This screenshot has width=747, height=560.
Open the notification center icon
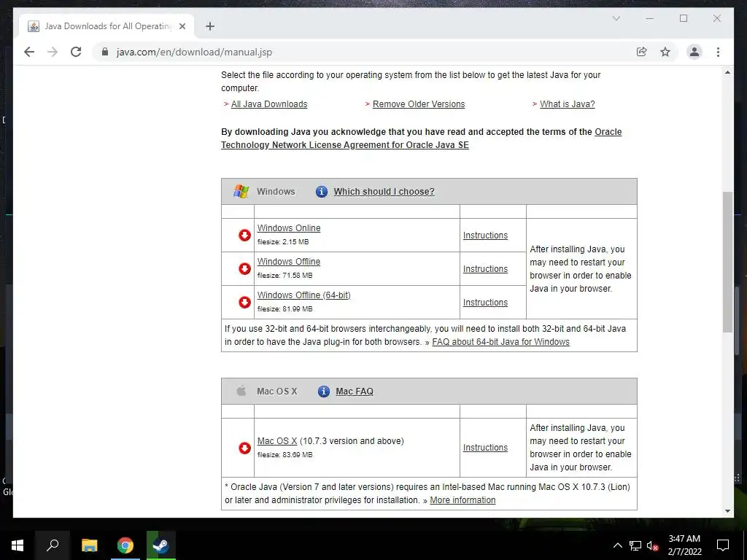(723, 545)
